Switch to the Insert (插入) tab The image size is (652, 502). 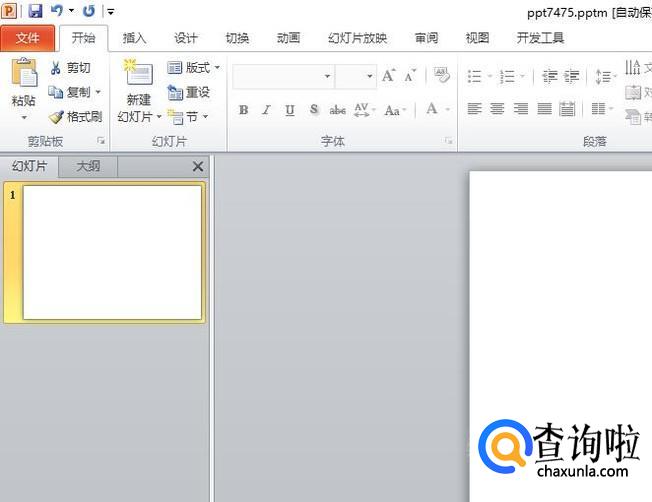(134, 38)
